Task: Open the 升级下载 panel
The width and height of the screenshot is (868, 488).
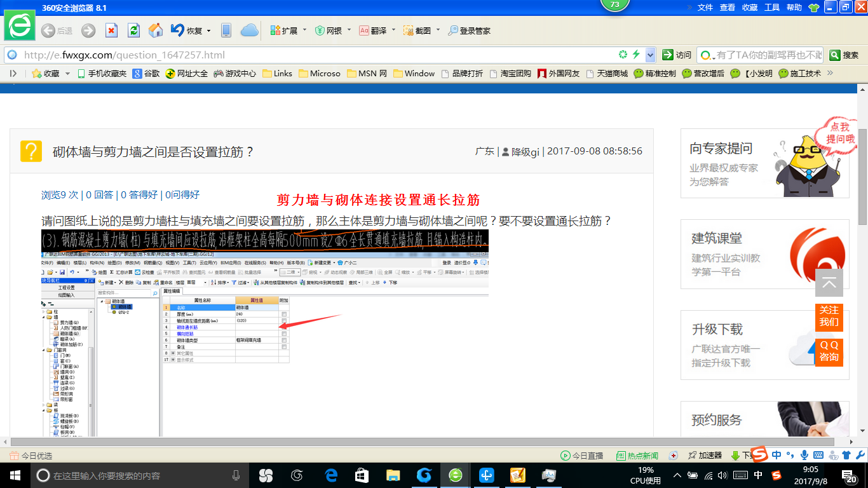Action: [x=765, y=345]
